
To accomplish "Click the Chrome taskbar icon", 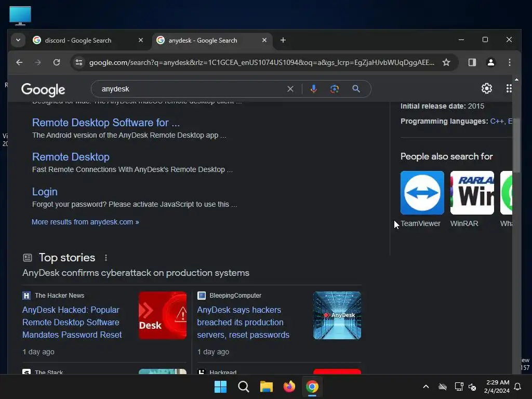I will tap(312, 387).
